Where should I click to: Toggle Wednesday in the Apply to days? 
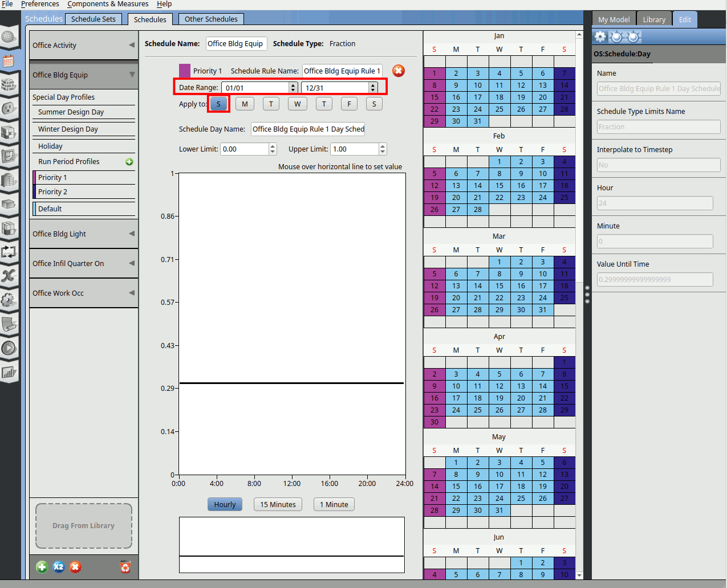pyautogui.click(x=297, y=104)
